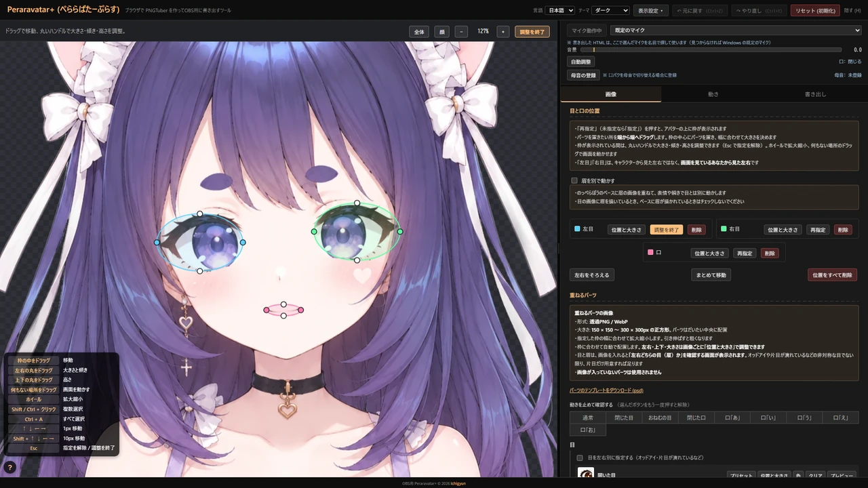Viewport: 868px width, 488px height.
Task: Open the help question mark icon
Action: click(9, 468)
